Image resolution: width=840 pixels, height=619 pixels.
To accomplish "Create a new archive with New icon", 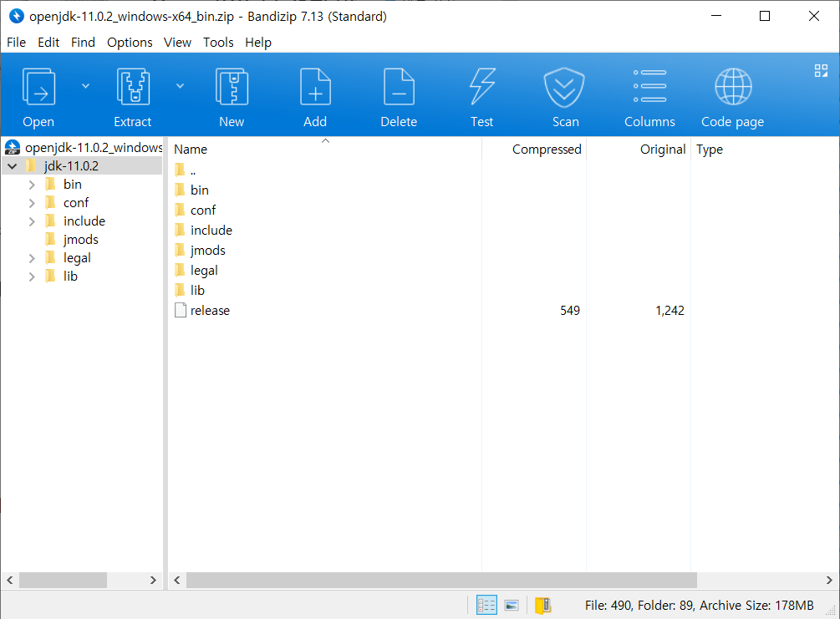I will tap(232, 87).
